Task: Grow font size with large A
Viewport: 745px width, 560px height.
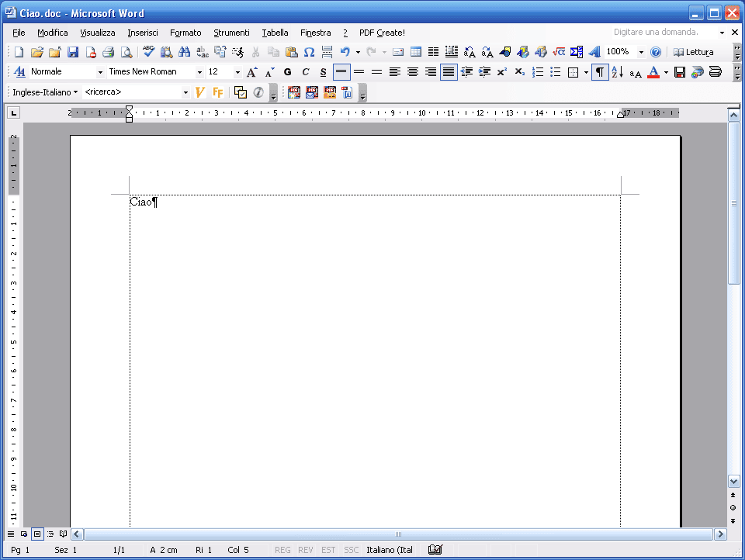Action: coord(251,72)
